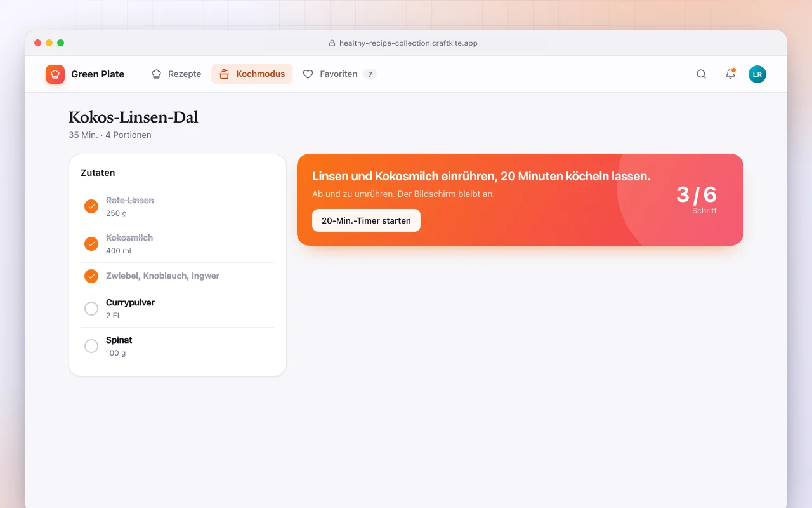The height and width of the screenshot is (508, 812).
Task: Uncheck the Kokosmilch ingredient
Action: click(x=91, y=244)
